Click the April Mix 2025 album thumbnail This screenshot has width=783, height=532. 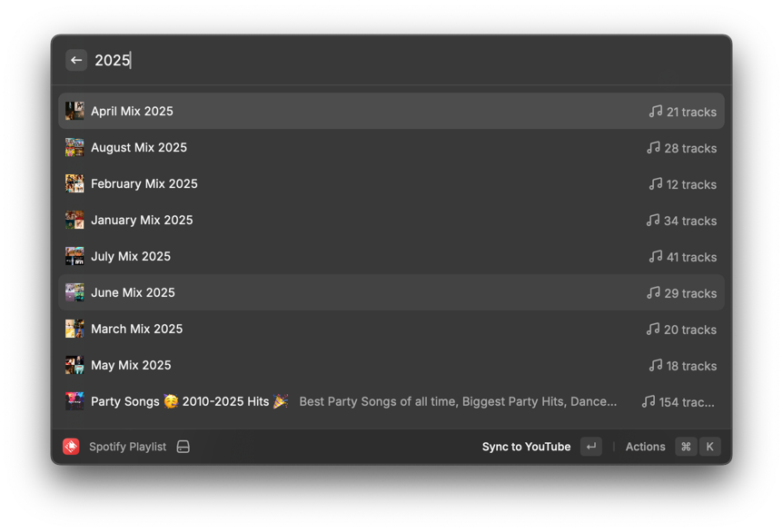click(74, 111)
